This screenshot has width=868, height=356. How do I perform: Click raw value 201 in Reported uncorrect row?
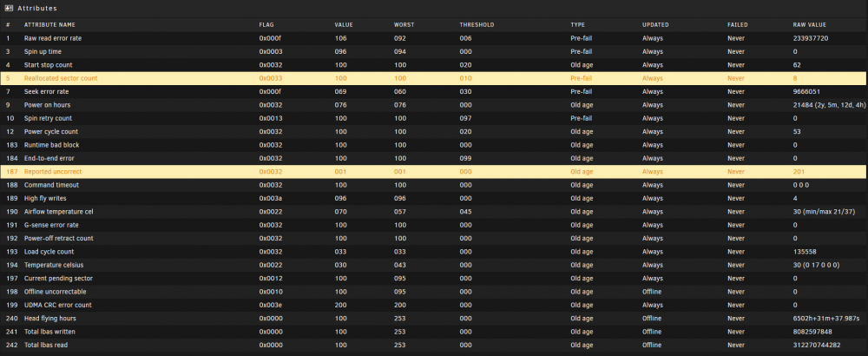pos(799,172)
